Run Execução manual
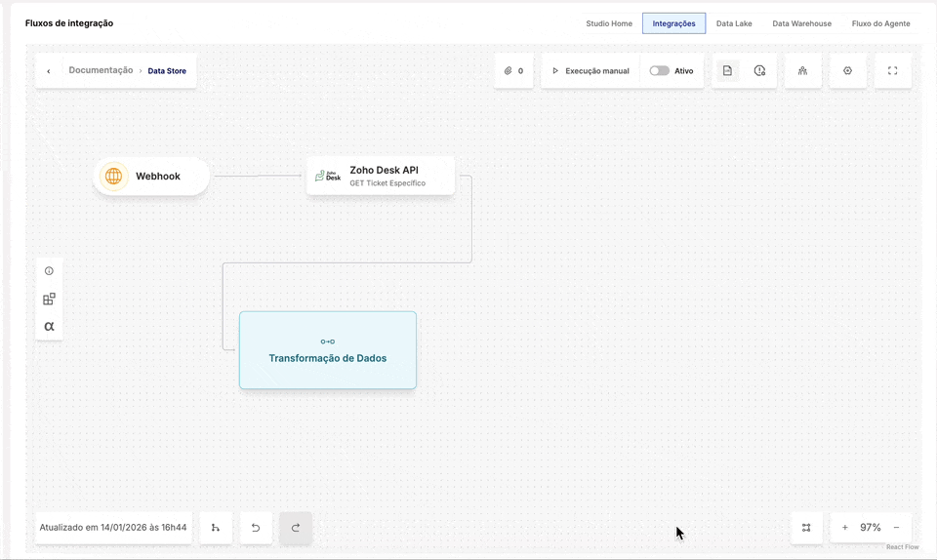 (591, 71)
